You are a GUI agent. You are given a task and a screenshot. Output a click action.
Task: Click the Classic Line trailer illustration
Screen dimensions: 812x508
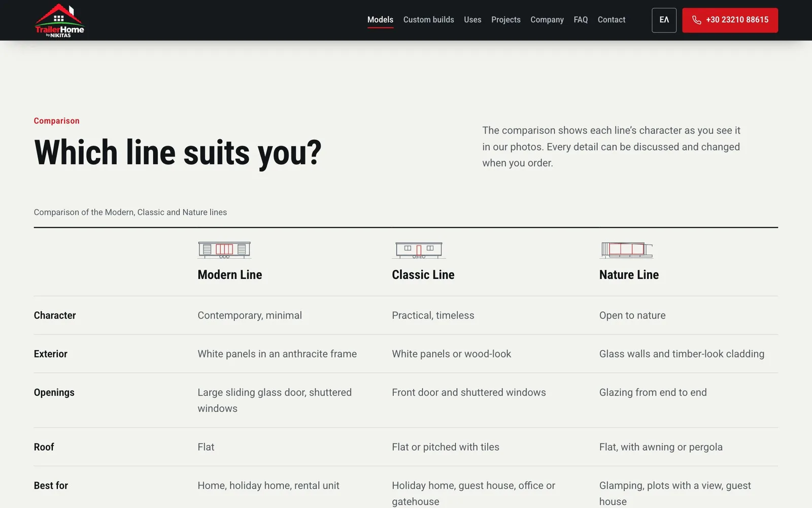[419, 250]
